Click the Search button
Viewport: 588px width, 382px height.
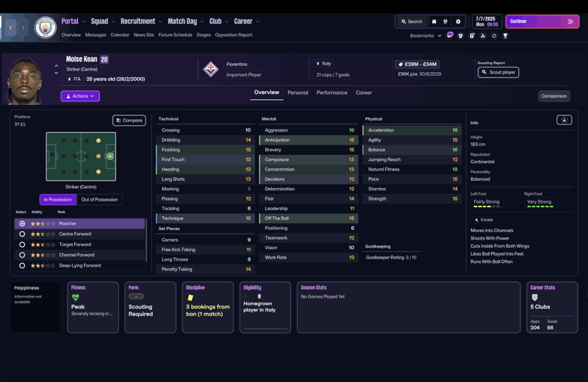coord(412,22)
